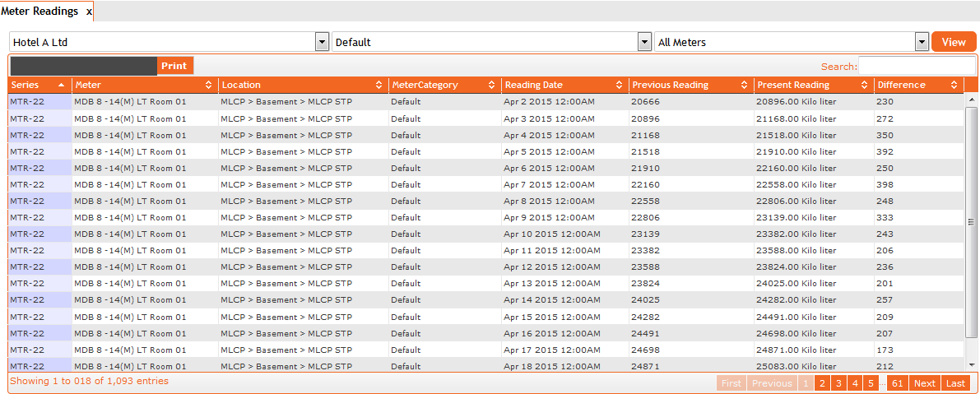The width and height of the screenshot is (980, 394).
Task: Click the Next page button
Action: (x=924, y=383)
